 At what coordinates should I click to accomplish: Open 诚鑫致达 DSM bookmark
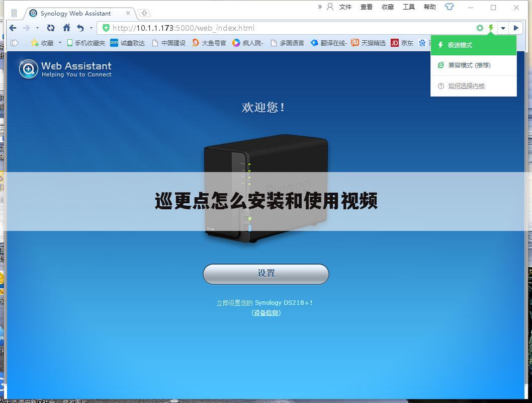click(128, 43)
